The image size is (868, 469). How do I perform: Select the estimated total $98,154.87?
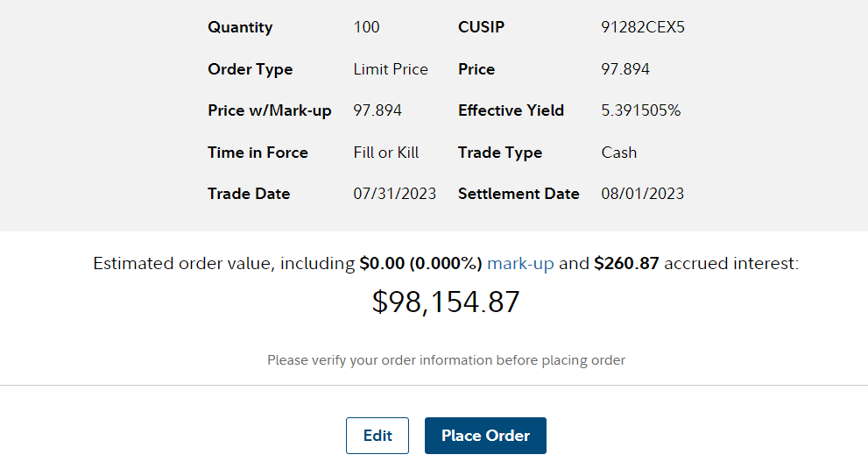click(x=446, y=302)
